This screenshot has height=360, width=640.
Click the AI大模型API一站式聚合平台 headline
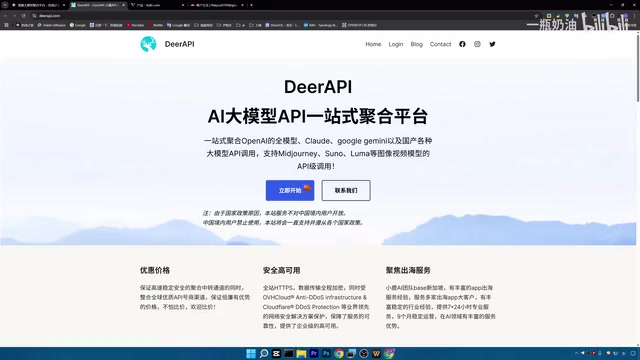coord(318,116)
